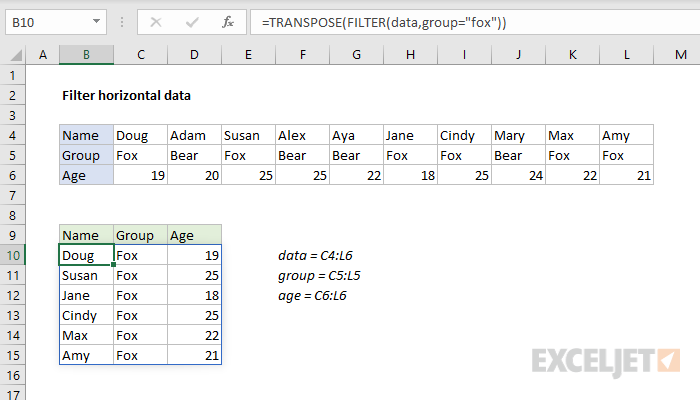Select column E header

[248, 55]
